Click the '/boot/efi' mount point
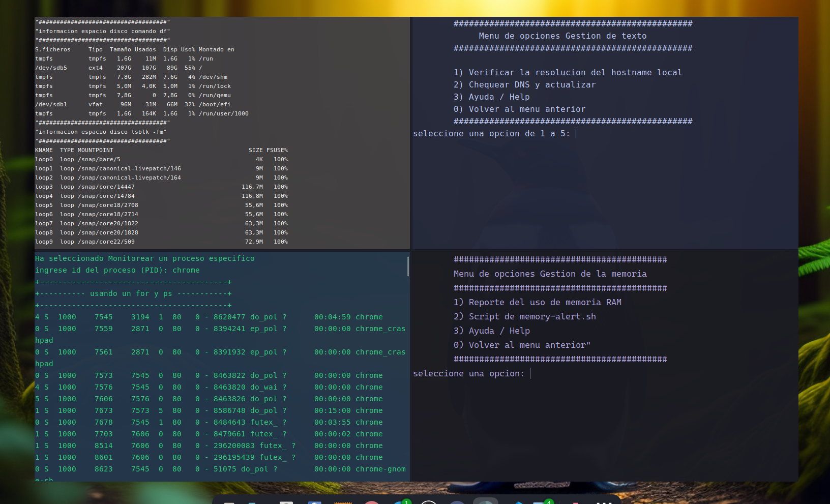The height and width of the screenshot is (504, 830). (x=215, y=105)
